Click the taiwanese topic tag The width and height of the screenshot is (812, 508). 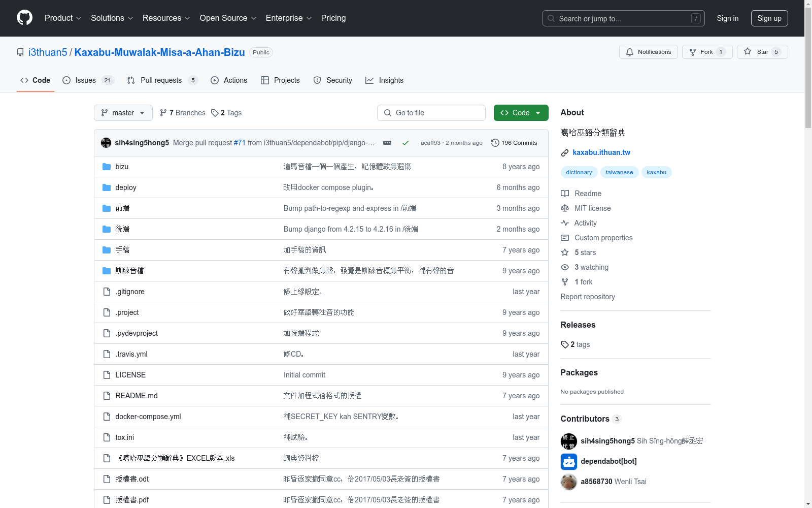[619, 172]
